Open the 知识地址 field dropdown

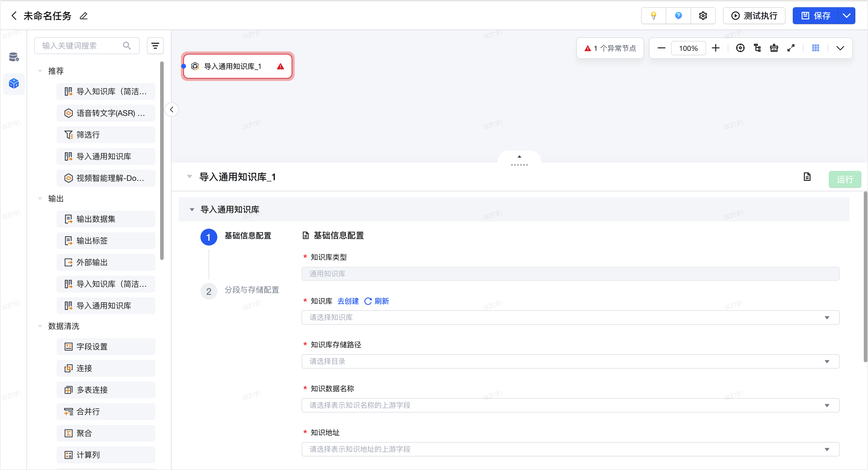570,449
